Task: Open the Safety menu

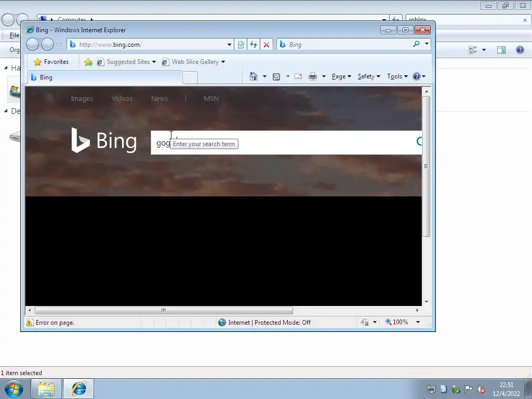Action: point(369,76)
